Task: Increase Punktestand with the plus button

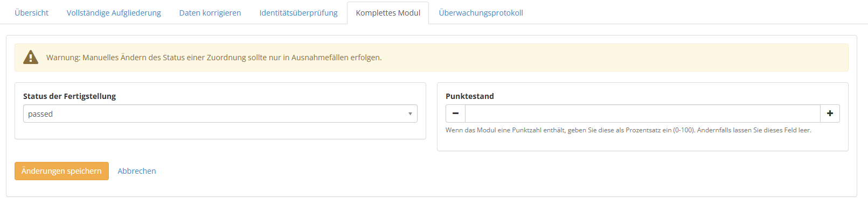Action: (830, 113)
